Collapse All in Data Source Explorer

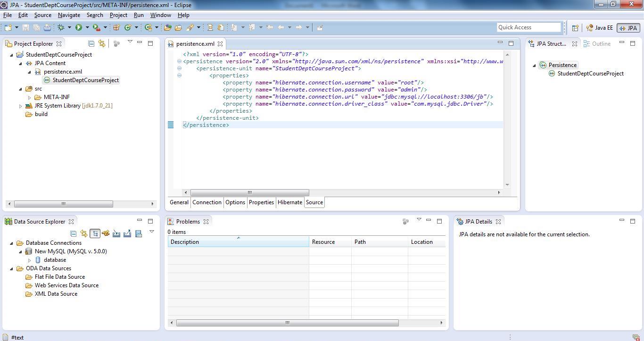pyautogui.click(x=73, y=233)
